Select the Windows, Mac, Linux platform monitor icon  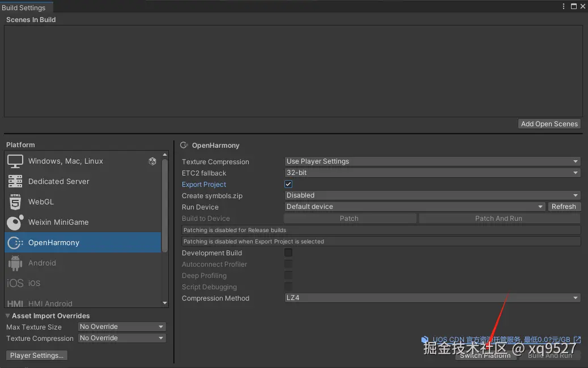tap(15, 161)
